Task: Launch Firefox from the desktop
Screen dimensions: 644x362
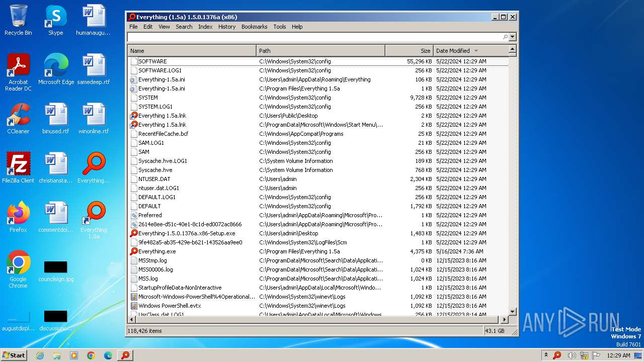Action: tap(18, 217)
